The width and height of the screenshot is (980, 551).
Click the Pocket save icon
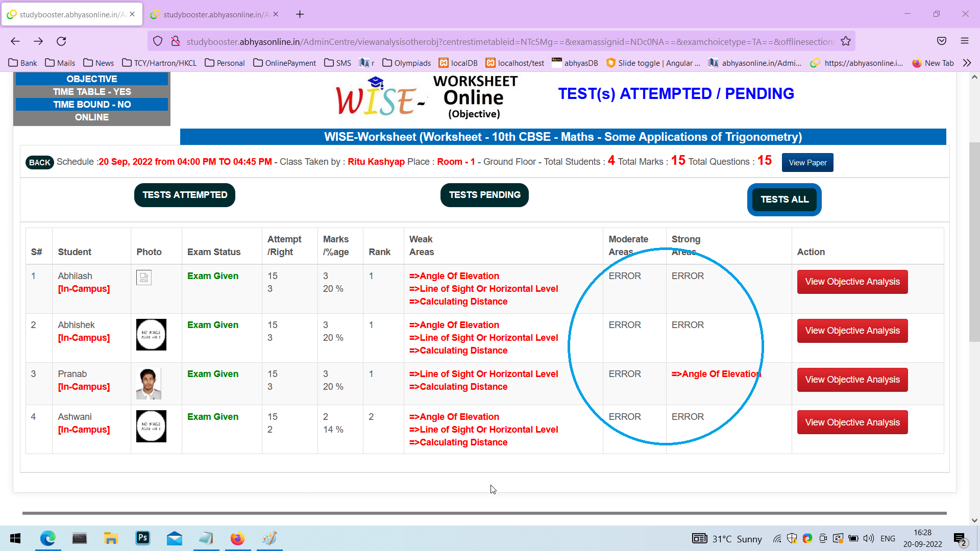[x=941, y=41]
